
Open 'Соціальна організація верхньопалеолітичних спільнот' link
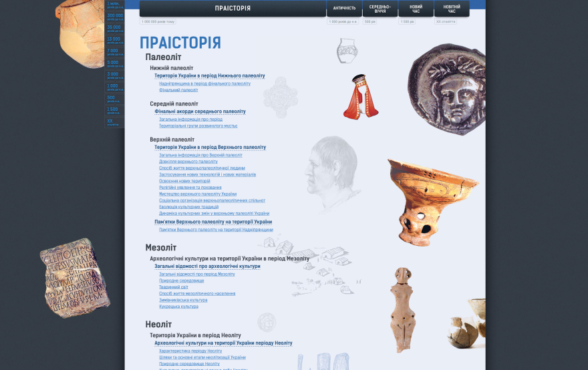(x=212, y=200)
